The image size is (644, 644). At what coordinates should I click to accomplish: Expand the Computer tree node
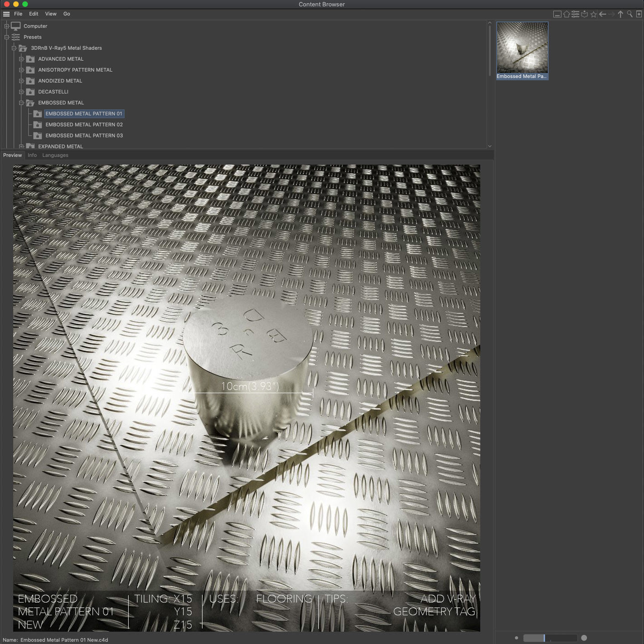tap(7, 26)
